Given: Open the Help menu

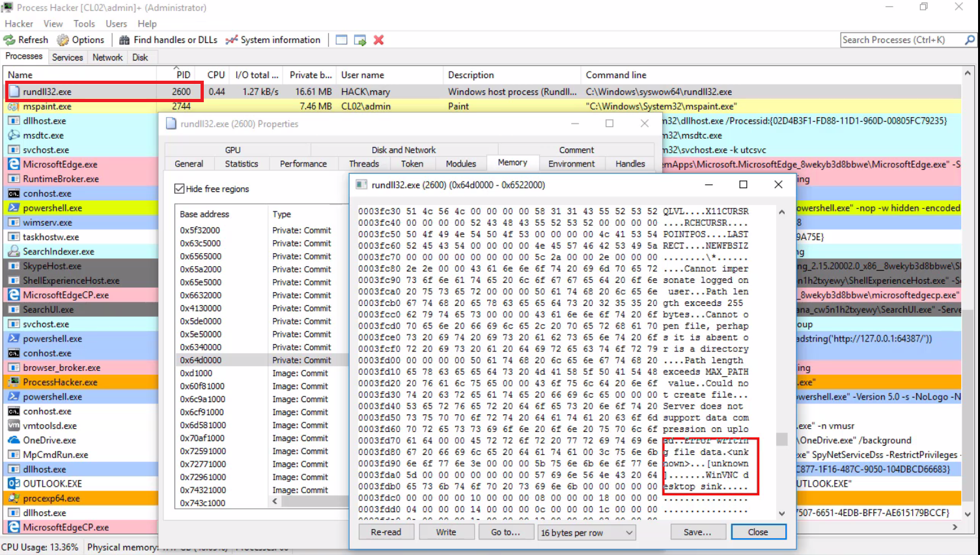Looking at the screenshot, I should [x=147, y=23].
